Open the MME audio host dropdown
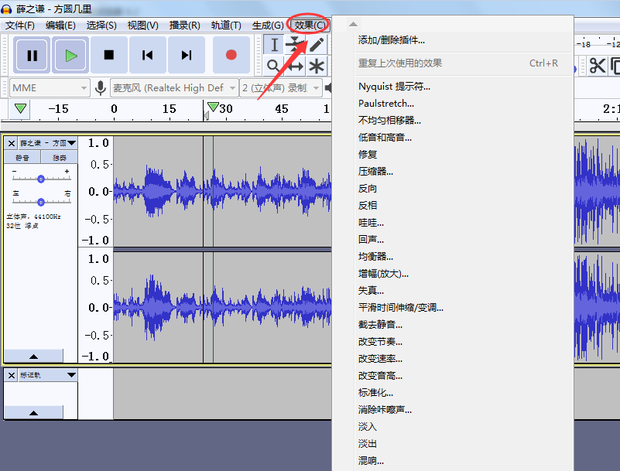The width and height of the screenshot is (620, 471). pyautogui.click(x=47, y=88)
